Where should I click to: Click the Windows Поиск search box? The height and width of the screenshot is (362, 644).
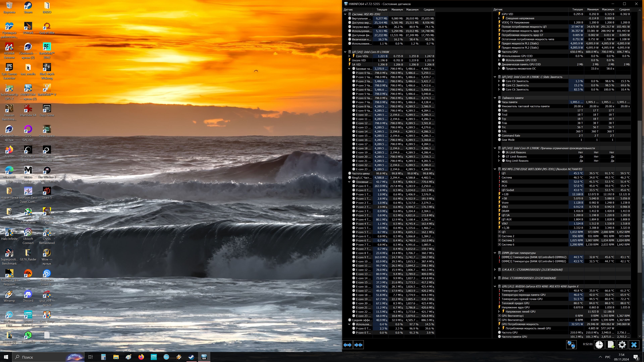click(x=40, y=357)
